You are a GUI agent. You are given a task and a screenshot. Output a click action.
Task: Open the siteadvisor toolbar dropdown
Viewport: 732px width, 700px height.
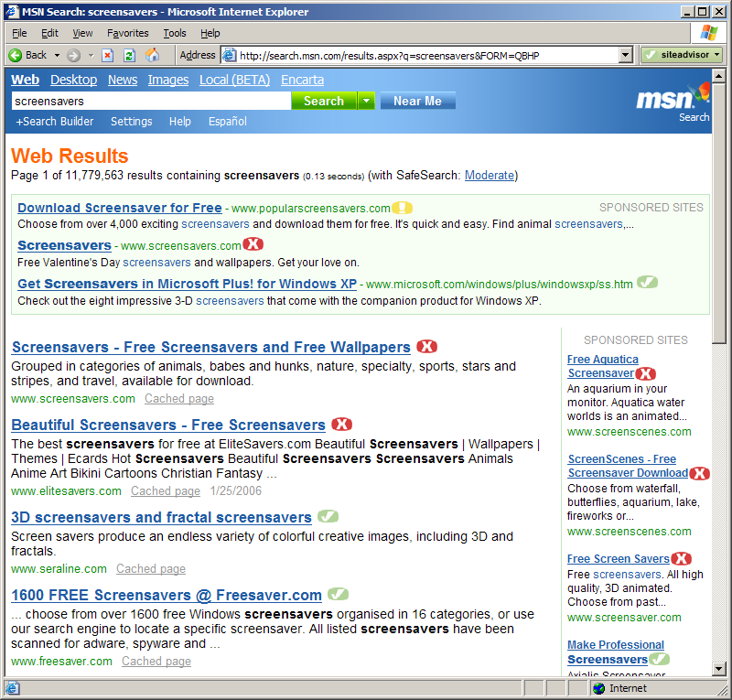pyautogui.click(x=717, y=55)
